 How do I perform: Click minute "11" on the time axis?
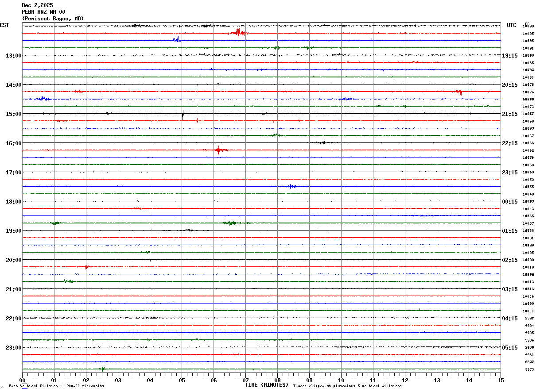[x=373, y=380]
